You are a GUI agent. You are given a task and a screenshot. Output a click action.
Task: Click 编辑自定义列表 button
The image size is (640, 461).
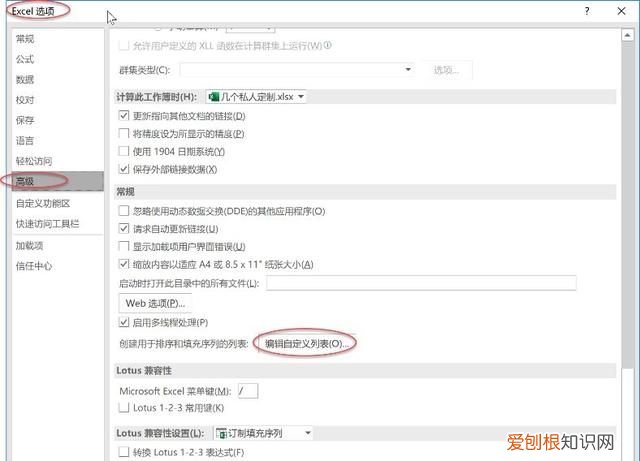[x=307, y=344]
